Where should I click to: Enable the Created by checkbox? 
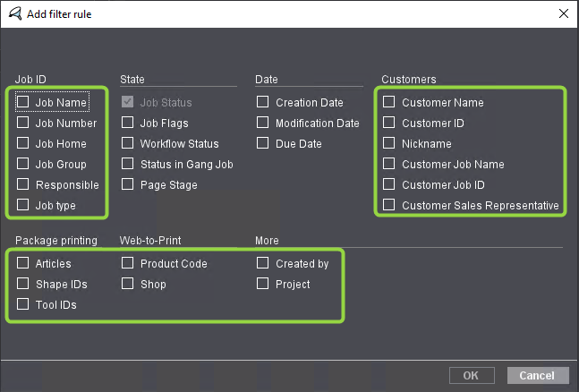click(263, 263)
